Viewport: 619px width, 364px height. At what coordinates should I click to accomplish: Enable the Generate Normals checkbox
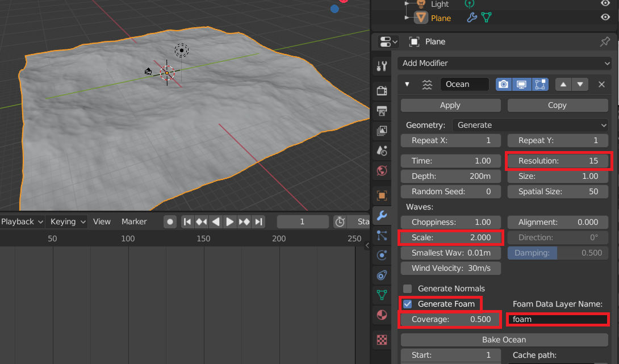pos(407,288)
